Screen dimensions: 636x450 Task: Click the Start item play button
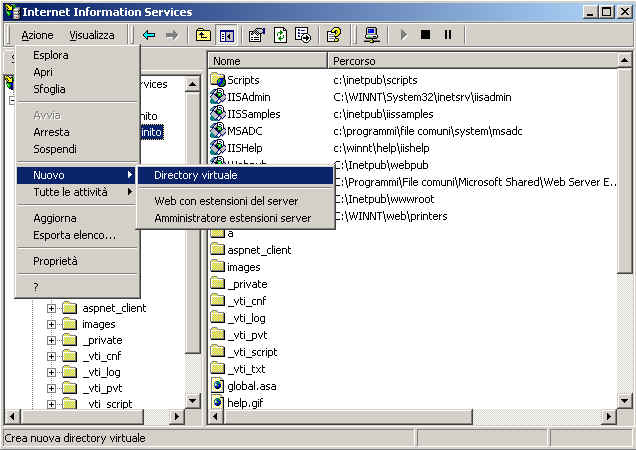404,35
